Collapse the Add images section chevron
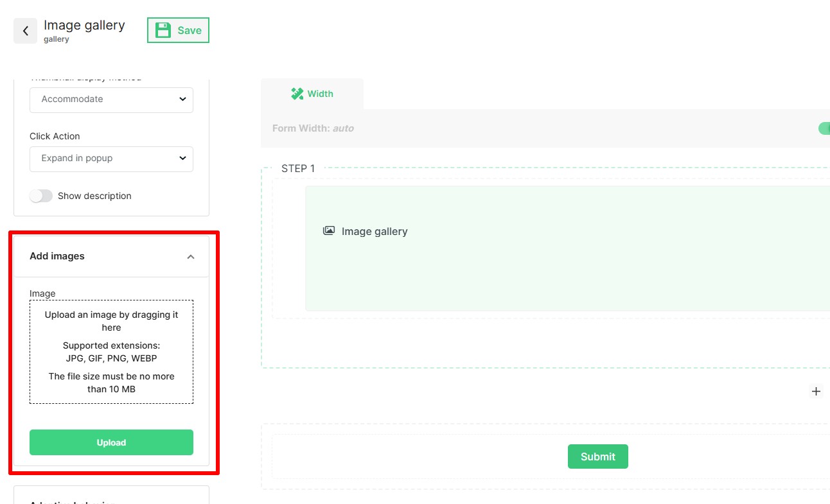 pyautogui.click(x=190, y=257)
